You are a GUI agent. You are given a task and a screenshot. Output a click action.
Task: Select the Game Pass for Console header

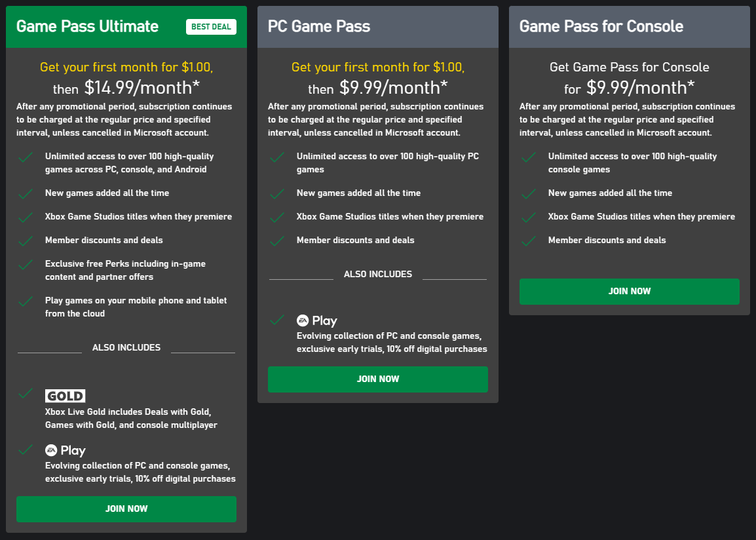point(601,26)
